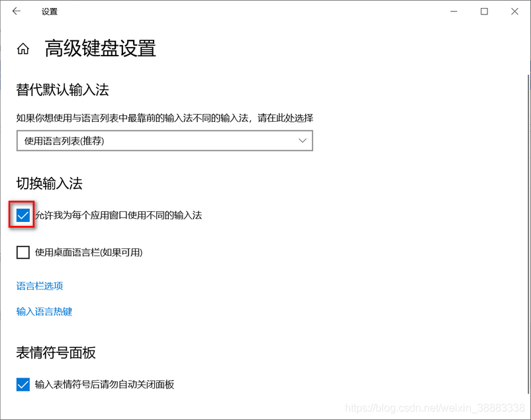The height and width of the screenshot is (420, 531).
Task: Open the 使用语言列表(推荐) dropdown
Action: pyautogui.click(x=165, y=140)
